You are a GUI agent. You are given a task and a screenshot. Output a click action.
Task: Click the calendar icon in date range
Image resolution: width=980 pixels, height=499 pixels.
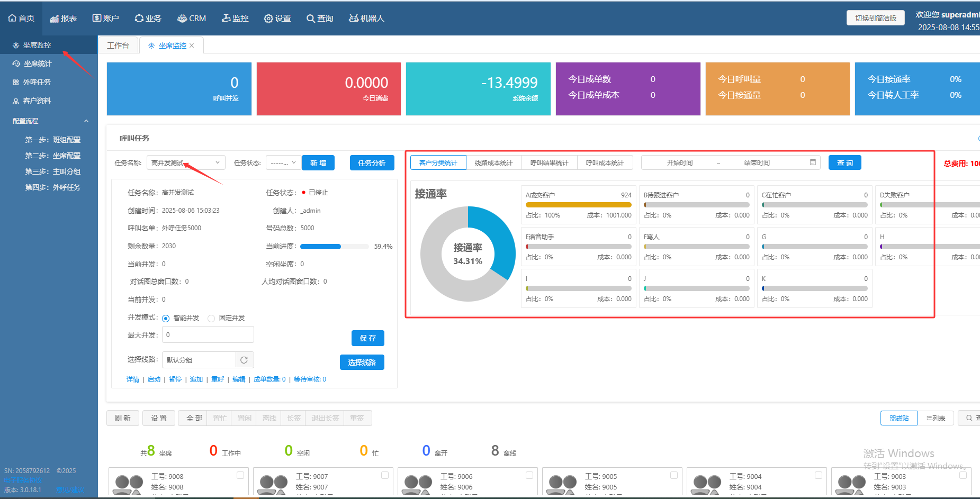[813, 162]
